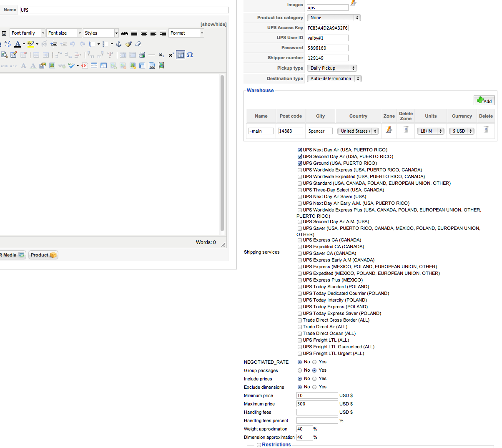Click the UPS Access Key field
This screenshot has width=502, height=448.
[327, 28]
